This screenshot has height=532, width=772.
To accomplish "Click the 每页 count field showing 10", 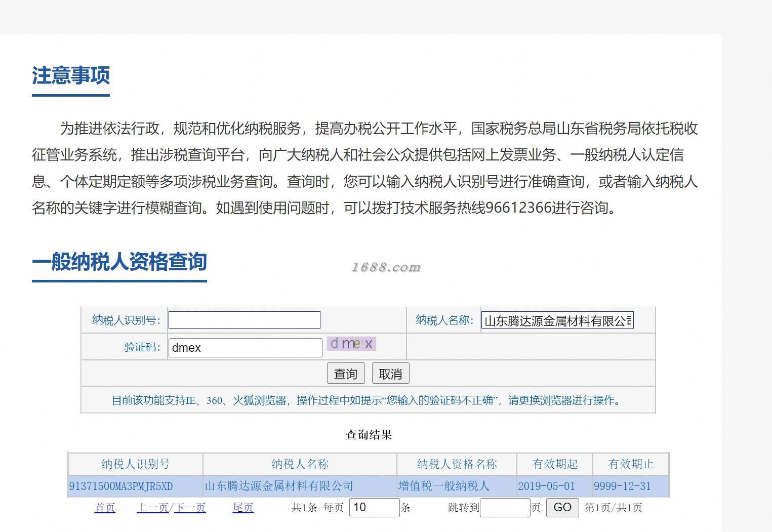I will pos(375,508).
